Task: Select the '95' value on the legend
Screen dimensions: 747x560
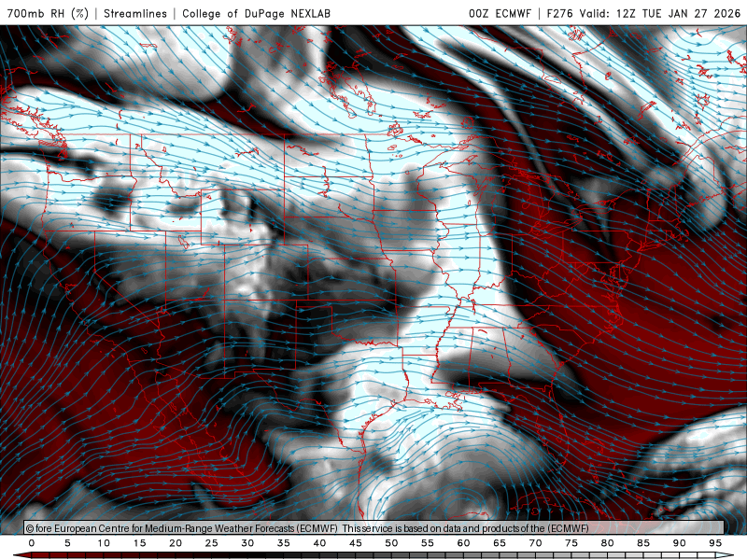Action: point(715,543)
